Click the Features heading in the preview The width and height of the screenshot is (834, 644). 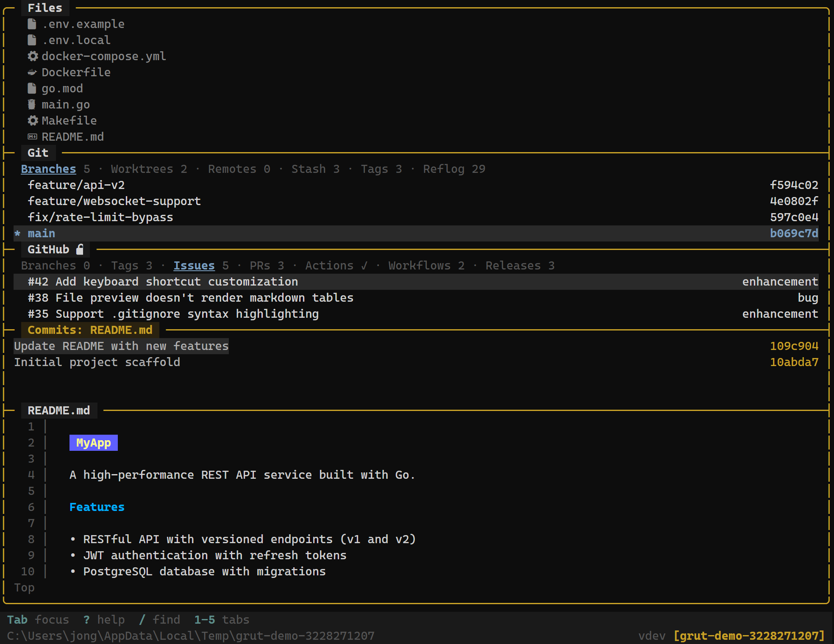point(97,507)
